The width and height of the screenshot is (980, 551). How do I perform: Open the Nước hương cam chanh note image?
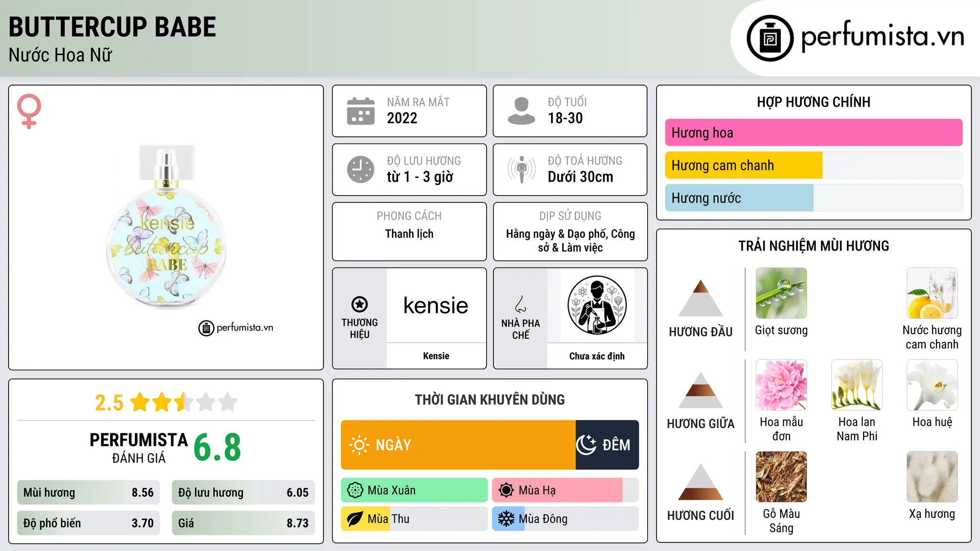tap(932, 293)
